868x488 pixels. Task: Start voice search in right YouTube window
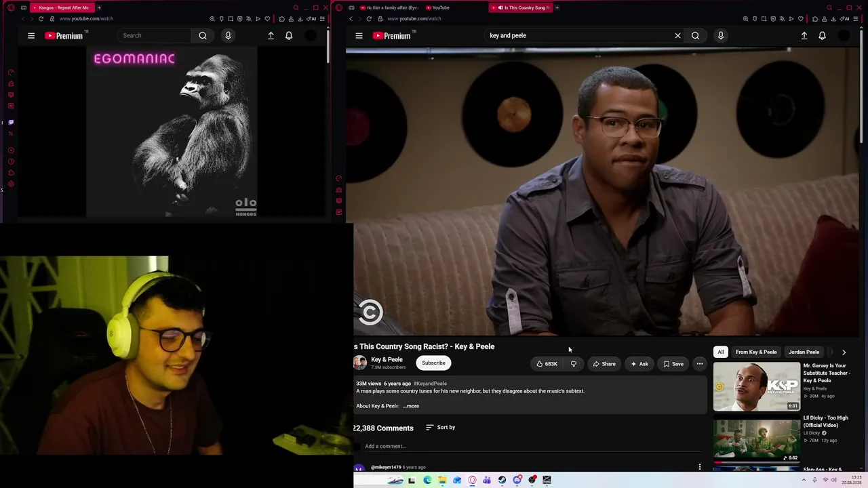[x=720, y=35]
